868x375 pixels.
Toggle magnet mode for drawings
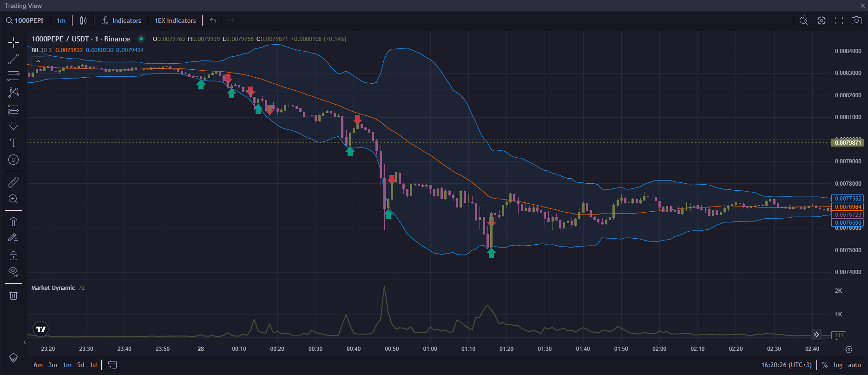pyautogui.click(x=13, y=222)
